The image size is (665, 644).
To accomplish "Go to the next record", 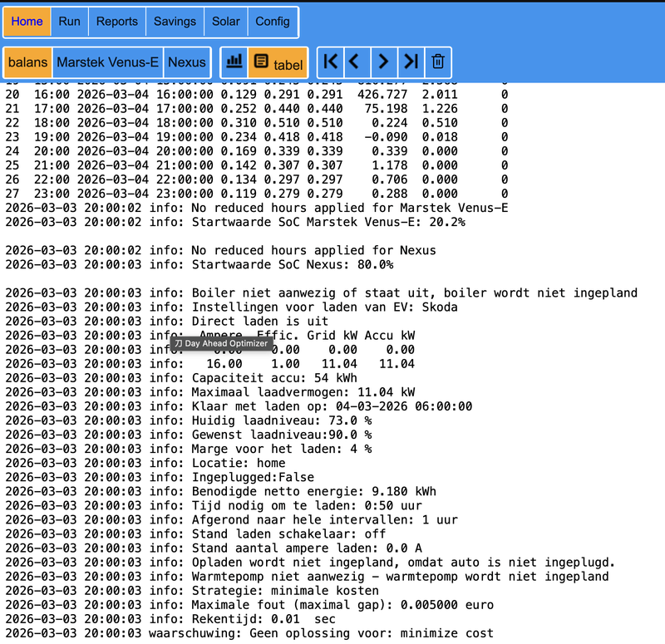I will click(383, 61).
